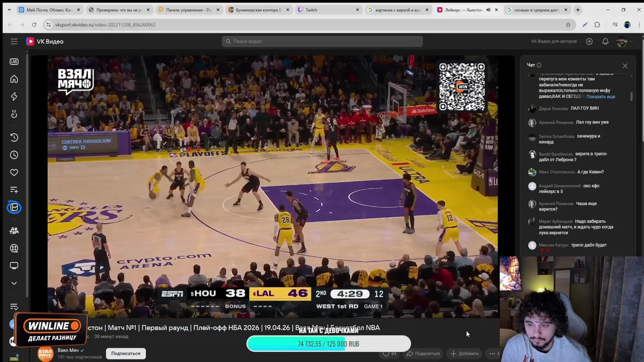644x362 pixels.
Task: Open the Взял Мяч channel name
Action: click(x=68, y=350)
